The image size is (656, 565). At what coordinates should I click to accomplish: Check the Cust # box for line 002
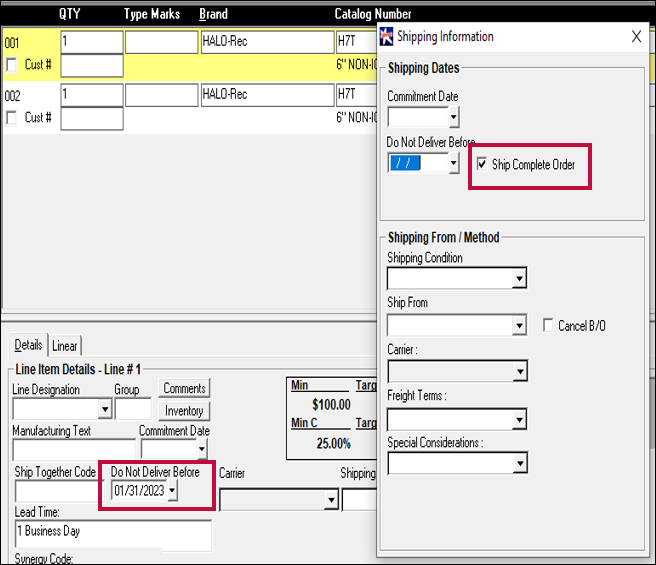tap(12, 118)
